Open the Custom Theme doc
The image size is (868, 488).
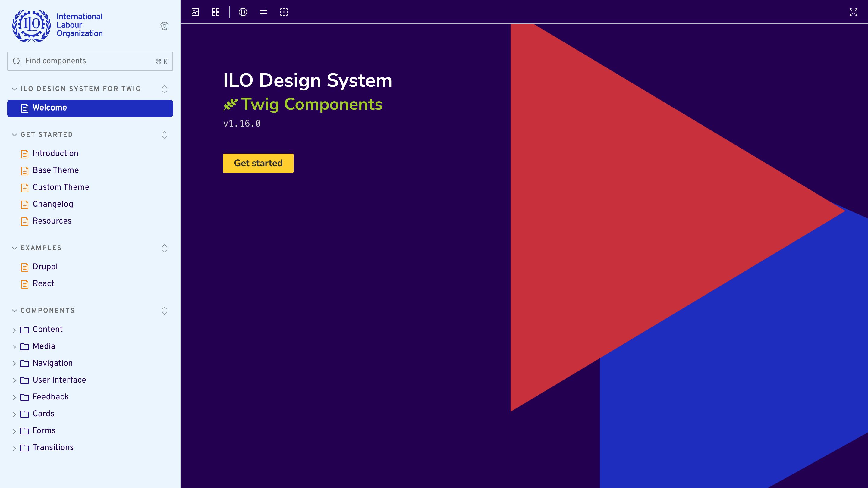(90, 187)
